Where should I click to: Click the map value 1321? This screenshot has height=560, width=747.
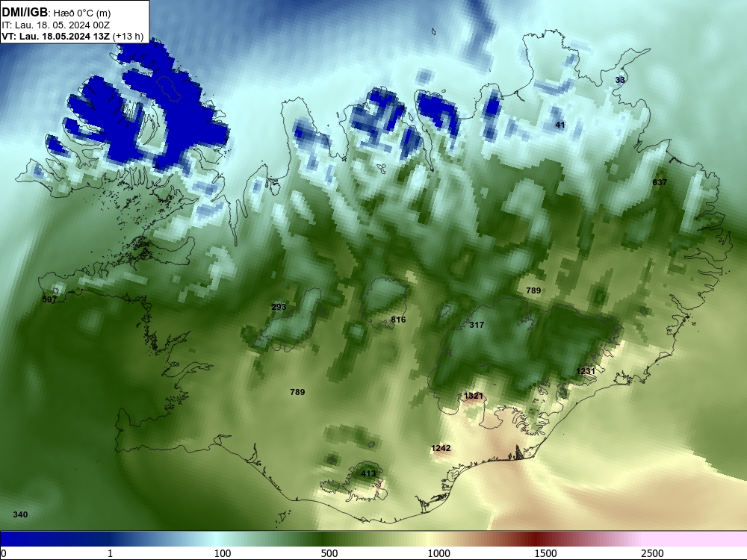click(x=474, y=396)
